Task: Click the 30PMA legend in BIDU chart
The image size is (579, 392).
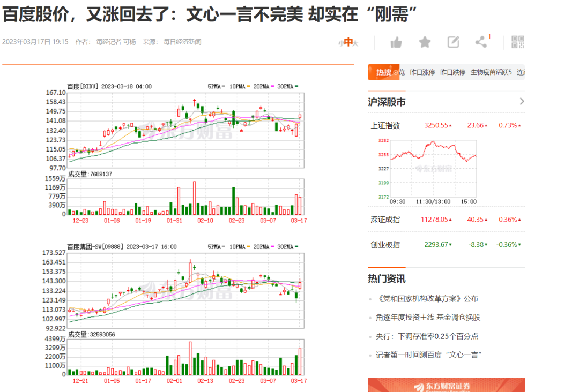Action: (288, 86)
